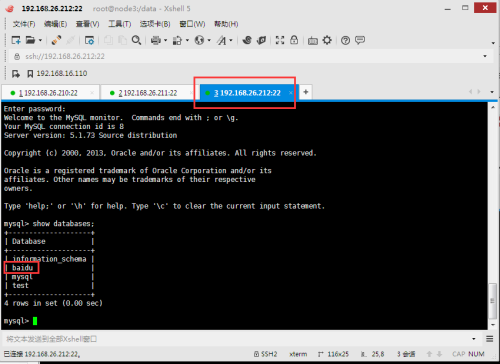Click the SSH2 status bar entry
Screen dimensions: 500x364
point(266,354)
